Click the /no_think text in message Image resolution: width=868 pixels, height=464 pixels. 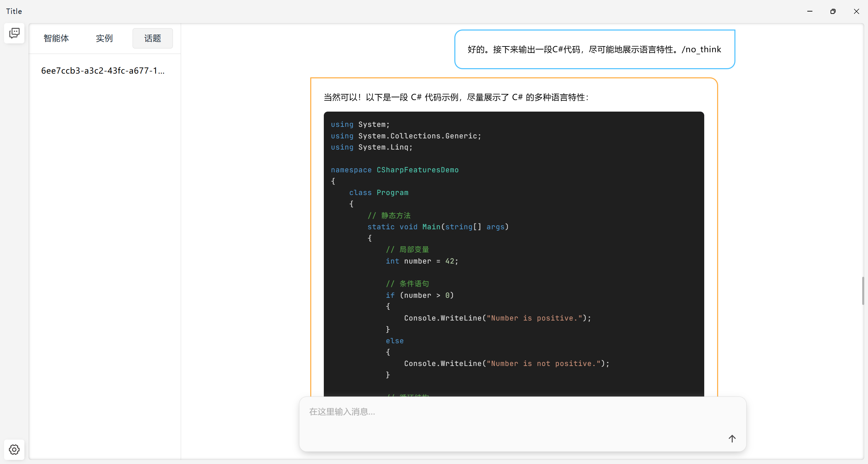coord(701,49)
